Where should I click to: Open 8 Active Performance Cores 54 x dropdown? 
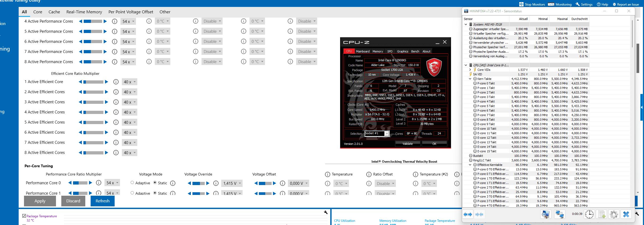click(x=128, y=62)
